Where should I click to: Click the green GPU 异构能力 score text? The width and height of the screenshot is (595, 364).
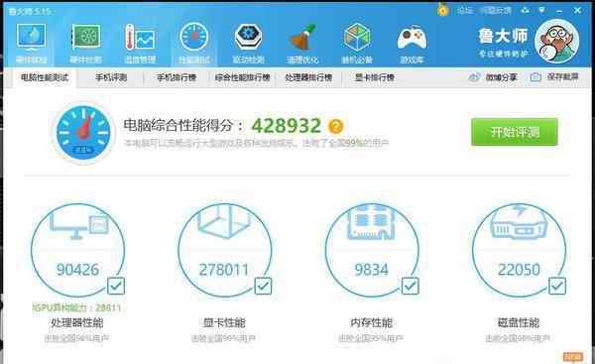pyautogui.click(x=77, y=307)
